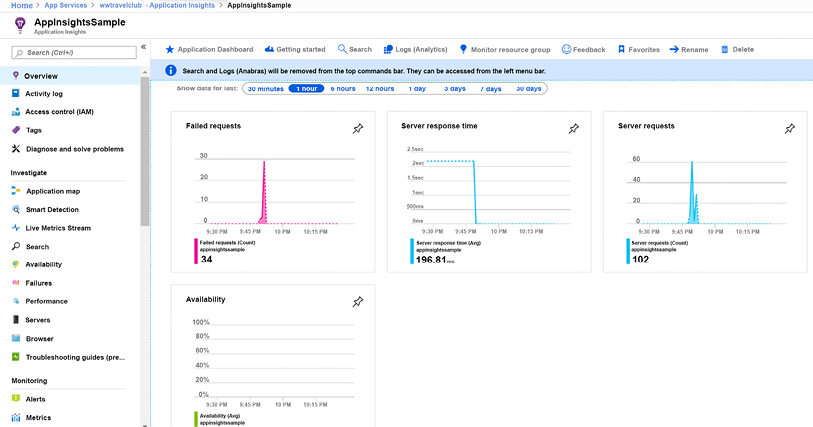813x427 pixels.
Task: Click the Feedback smiley icon
Action: pos(566,49)
